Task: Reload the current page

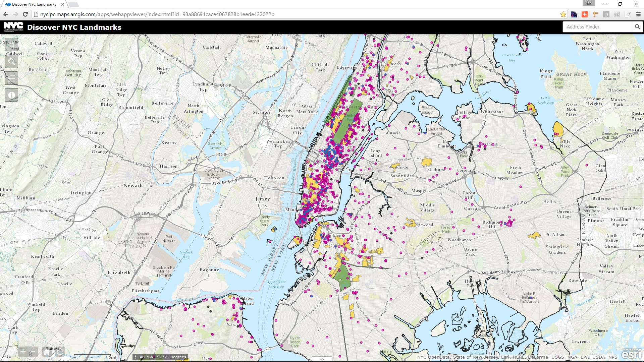Action: coord(25,14)
